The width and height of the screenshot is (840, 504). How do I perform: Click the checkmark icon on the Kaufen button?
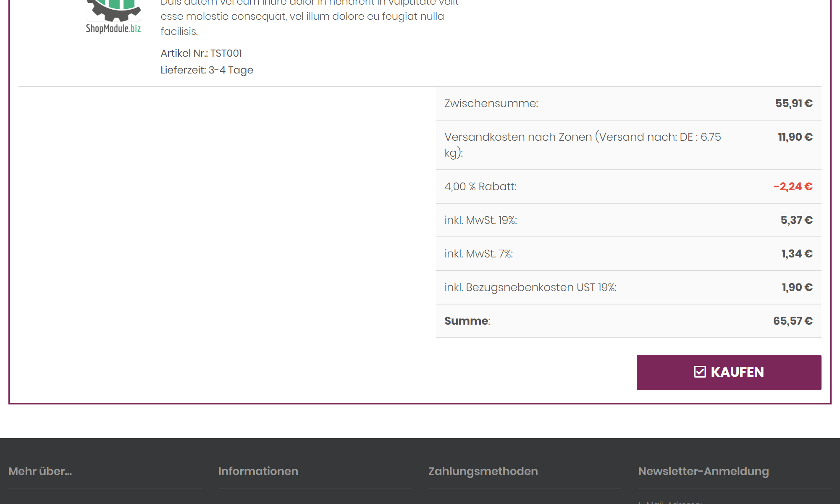700,372
